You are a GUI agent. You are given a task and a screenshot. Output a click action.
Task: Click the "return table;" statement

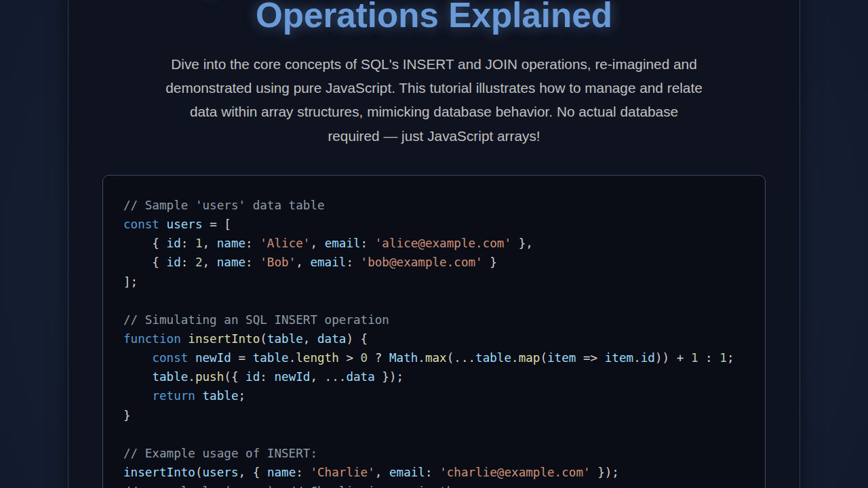(199, 395)
